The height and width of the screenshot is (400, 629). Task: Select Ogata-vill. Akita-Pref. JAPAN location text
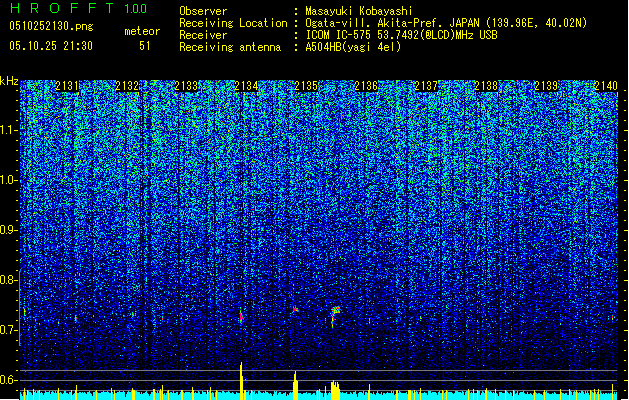click(x=446, y=23)
